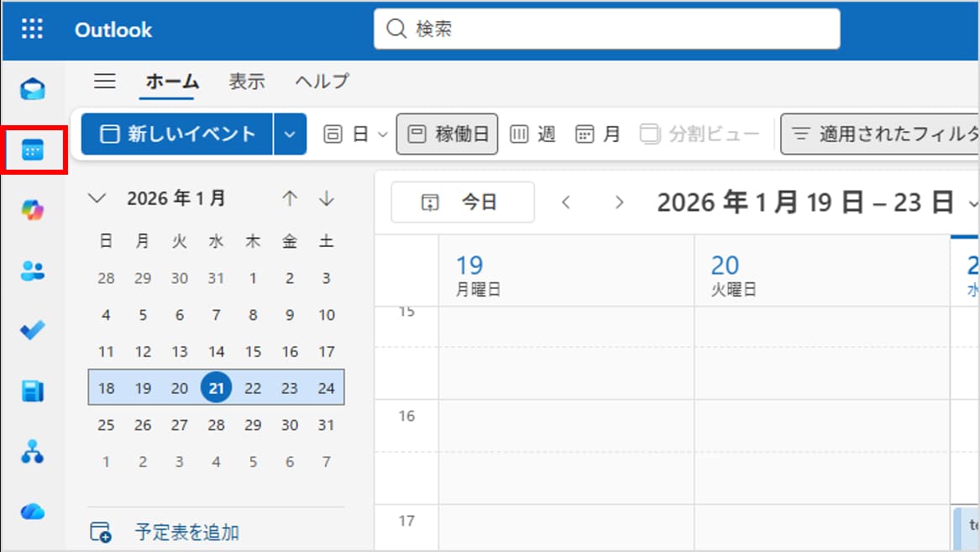Screen dimensions: 980x552
Task: Launch Copilot from the left sidebar
Action: 33,210
